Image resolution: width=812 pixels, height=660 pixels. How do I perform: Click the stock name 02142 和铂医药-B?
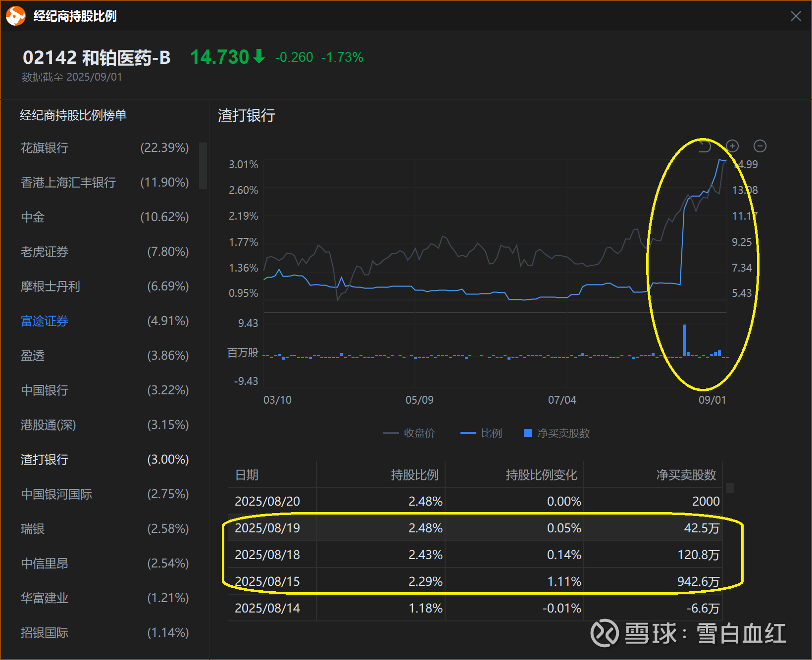97,58
